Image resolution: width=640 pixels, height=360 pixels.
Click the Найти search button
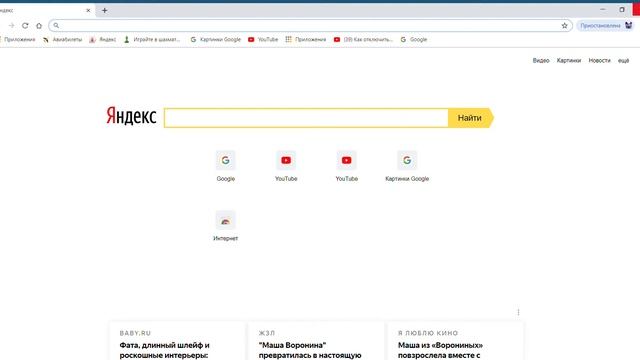[471, 118]
